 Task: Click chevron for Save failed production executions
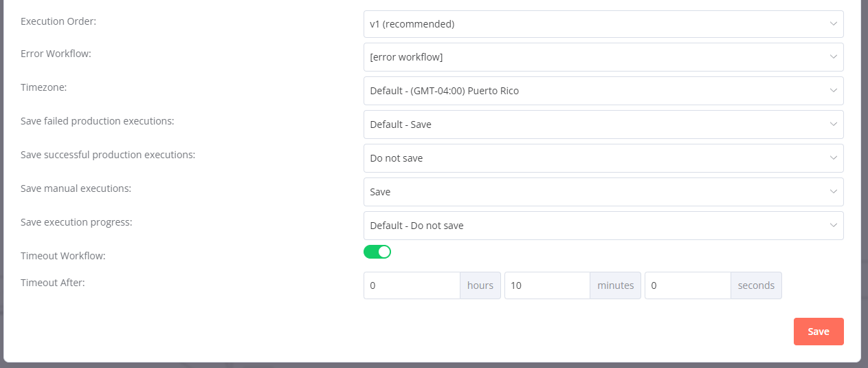833,125
